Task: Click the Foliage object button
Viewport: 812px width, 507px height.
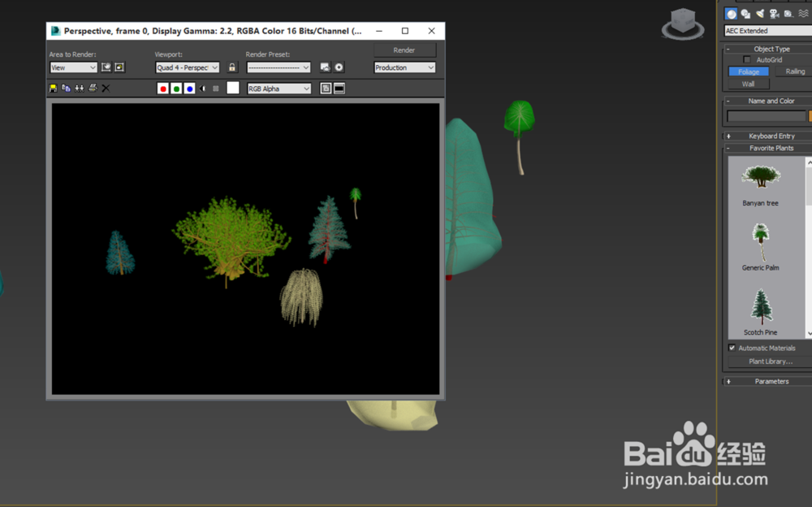Action: tap(749, 71)
